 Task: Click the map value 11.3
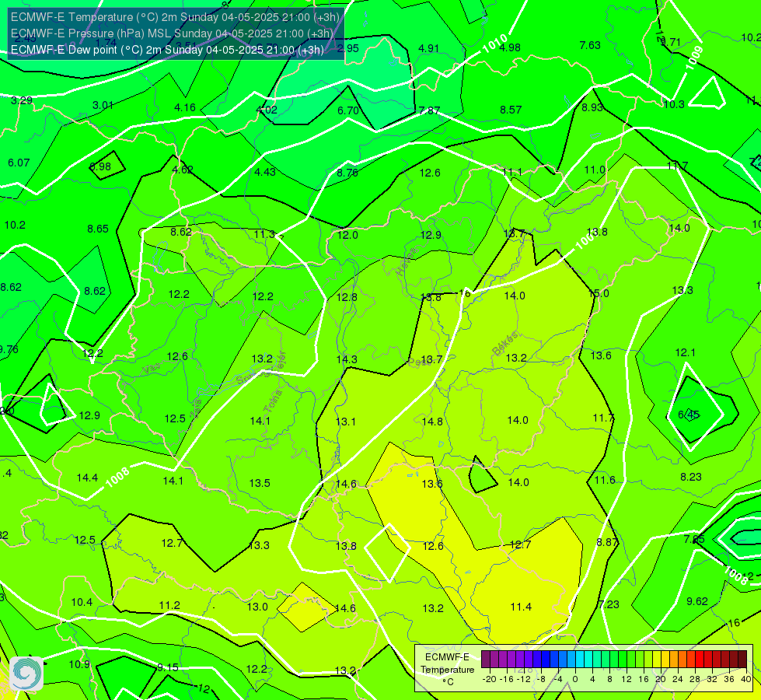tap(264, 235)
